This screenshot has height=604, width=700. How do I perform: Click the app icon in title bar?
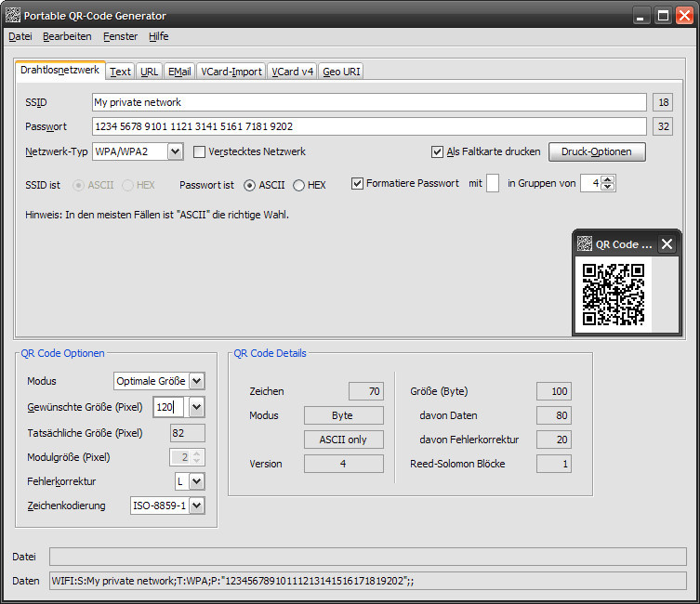[12, 15]
